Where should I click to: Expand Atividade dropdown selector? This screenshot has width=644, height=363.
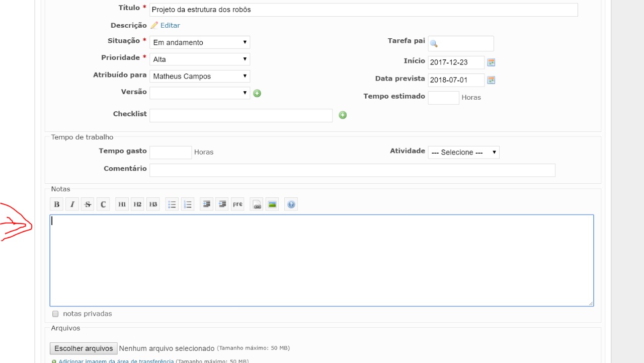[x=463, y=153]
